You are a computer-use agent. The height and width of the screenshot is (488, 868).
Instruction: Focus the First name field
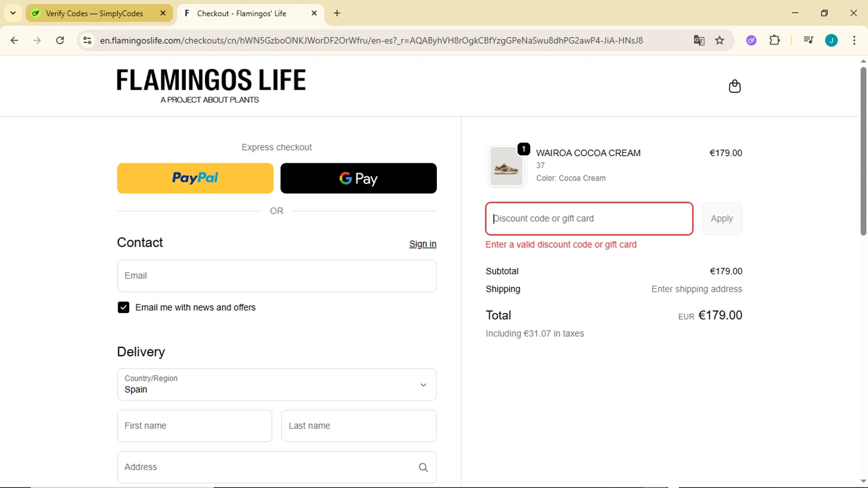pos(194,426)
